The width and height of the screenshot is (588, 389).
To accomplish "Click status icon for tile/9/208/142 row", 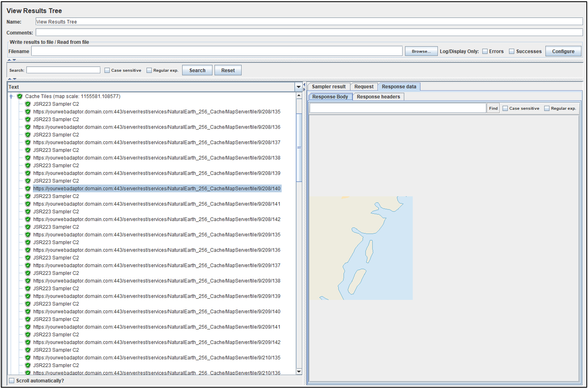I will click(x=28, y=219).
